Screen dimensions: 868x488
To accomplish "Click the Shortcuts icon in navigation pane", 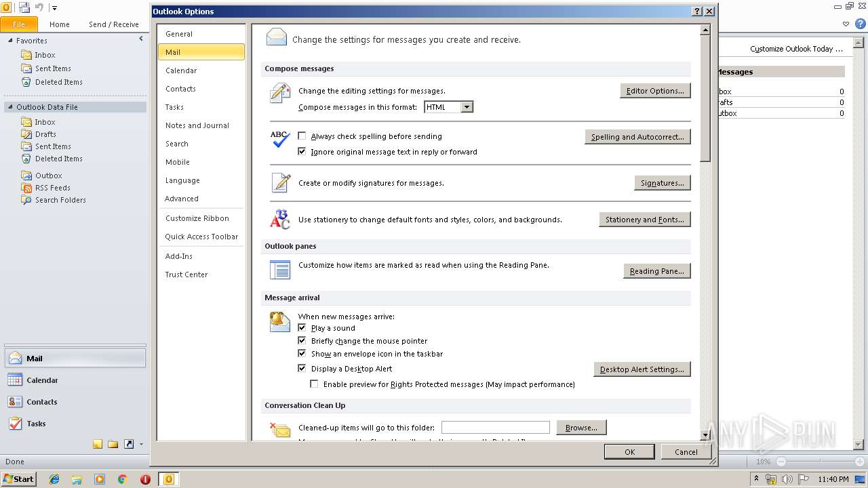I will pyautogui.click(x=128, y=445).
